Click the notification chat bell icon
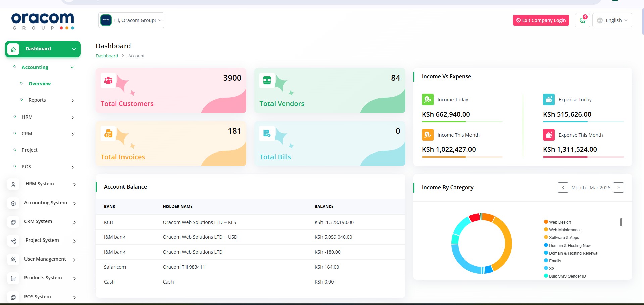This screenshot has width=644, height=305. (582, 20)
